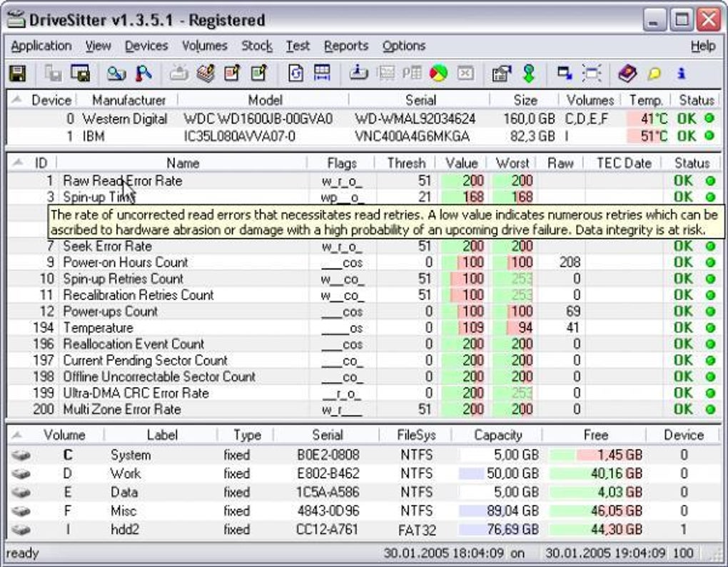Click the properties sheet toolbar icon
This screenshot has height=567, width=728.
point(502,74)
